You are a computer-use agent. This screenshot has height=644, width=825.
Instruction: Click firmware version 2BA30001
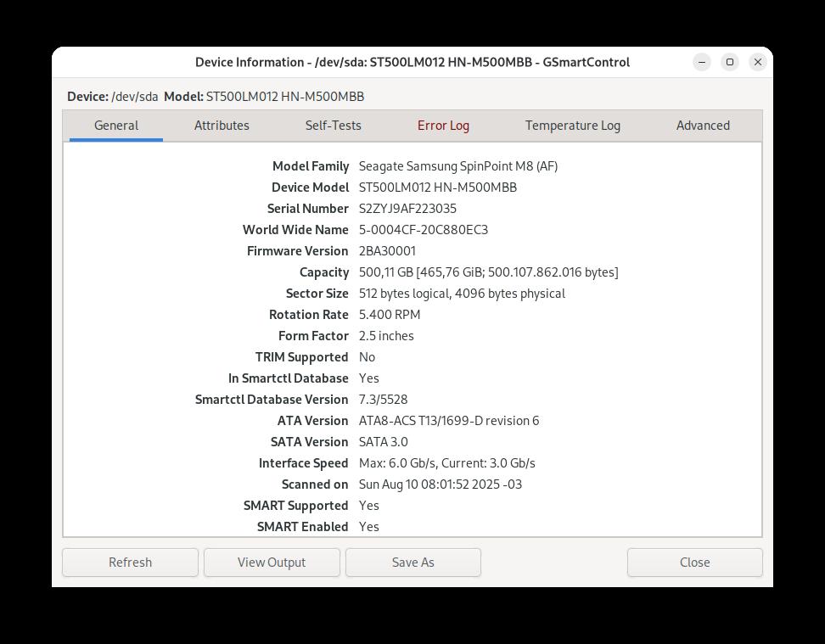coord(387,251)
